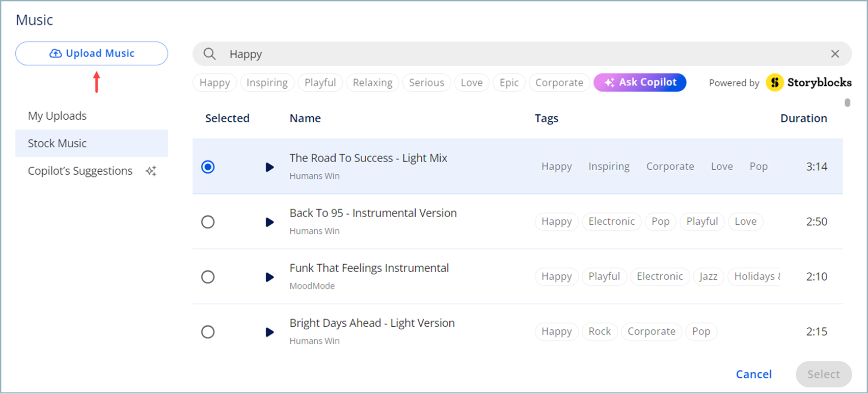Select radio for The Road To Success
The width and height of the screenshot is (868, 394).
point(208,167)
